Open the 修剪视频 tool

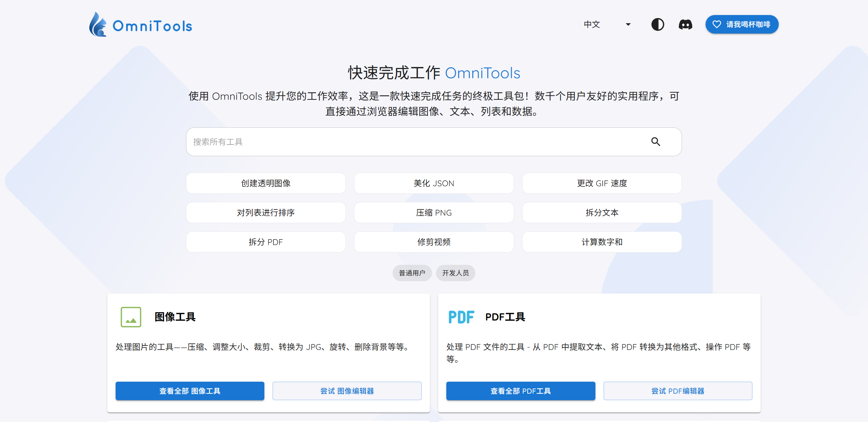[x=434, y=242]
